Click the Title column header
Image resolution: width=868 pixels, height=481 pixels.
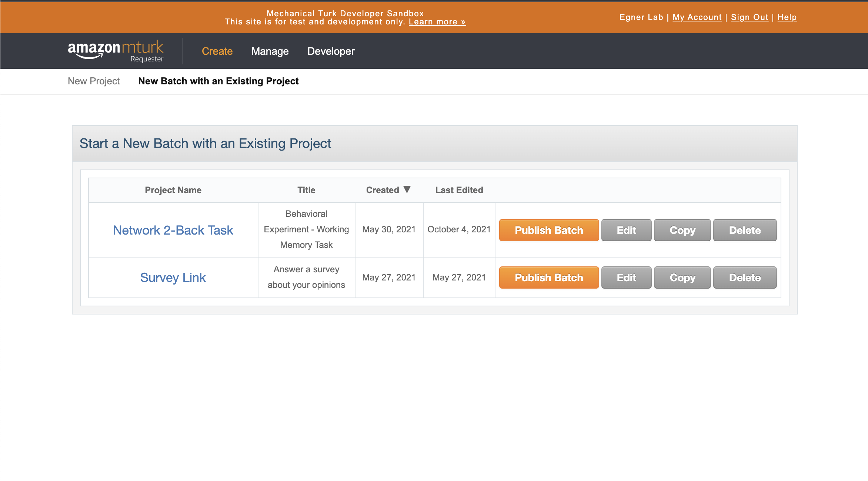(x=306, y=190)
